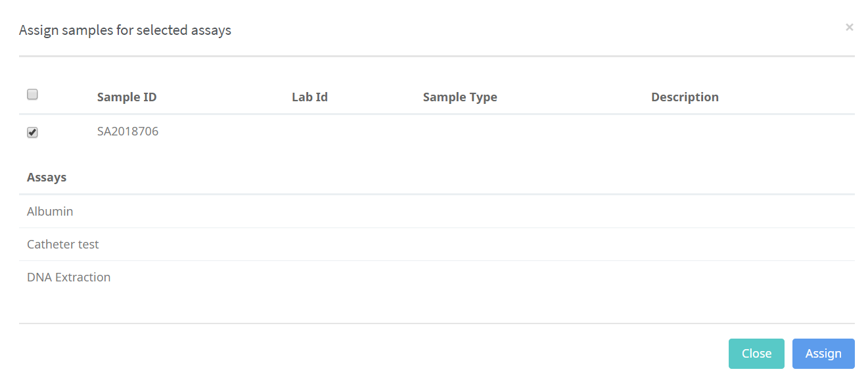Click the dialog title text
The image size is (868, 382).
pos(126,30)
